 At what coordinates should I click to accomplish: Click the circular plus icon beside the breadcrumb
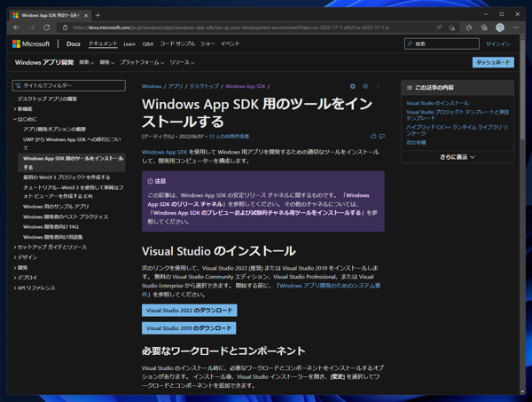365,86
